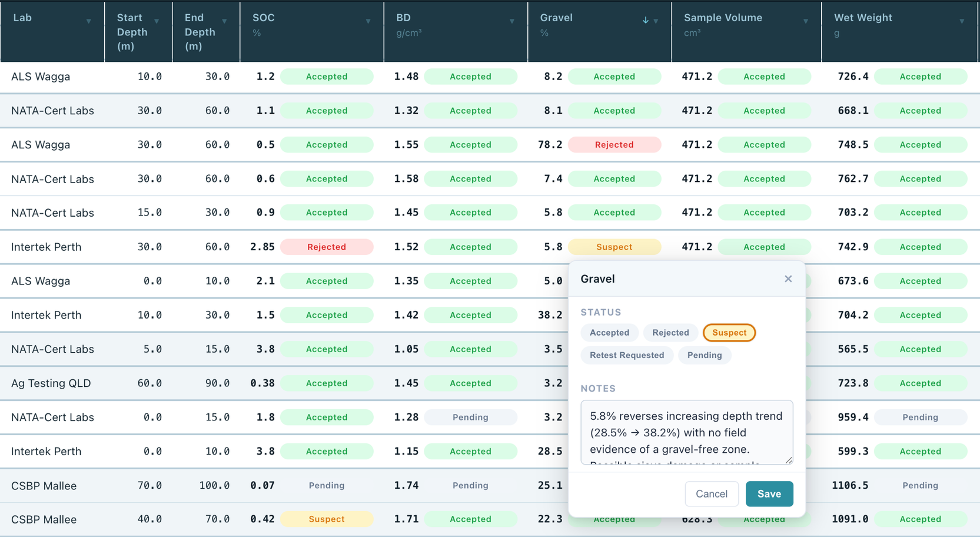Open the Pending Wet Weight badge for 959.4
980x537 pixels.
pyautogui.click(x=921, y=417)
